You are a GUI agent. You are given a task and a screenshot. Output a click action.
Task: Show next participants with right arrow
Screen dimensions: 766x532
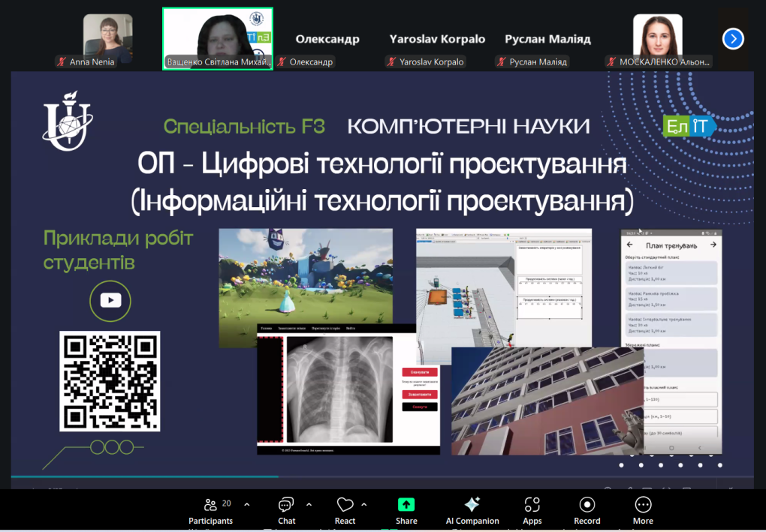click(x=733, y=38)
